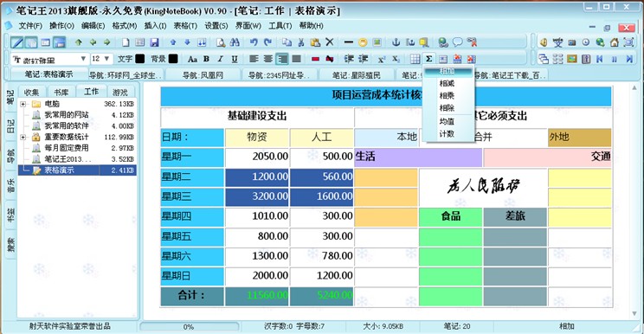Select 相乘 from the formula menu

coord(447,95)
